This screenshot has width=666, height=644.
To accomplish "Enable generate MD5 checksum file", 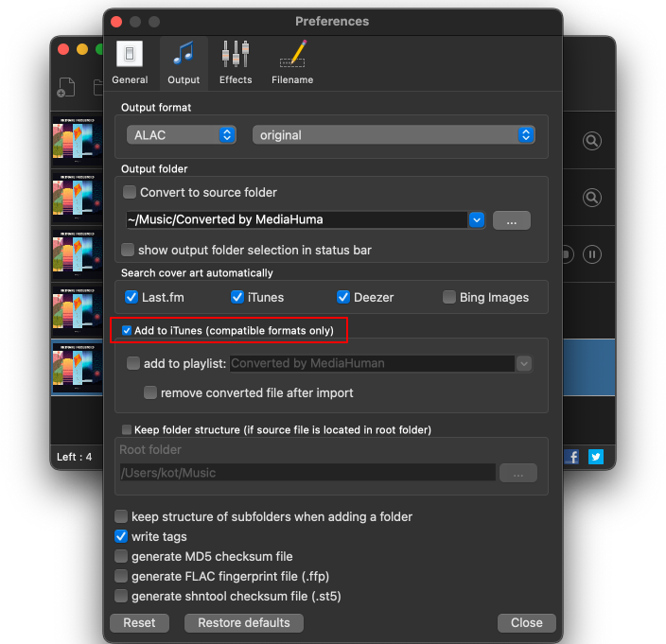I will tap(121, 556).
